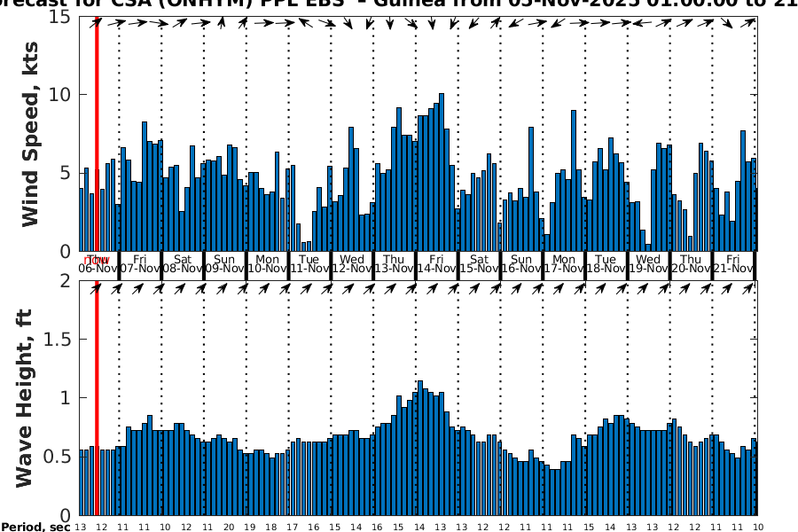798x532 pixels.
Task: Click the "Period, sec" label
Action: 35,527
